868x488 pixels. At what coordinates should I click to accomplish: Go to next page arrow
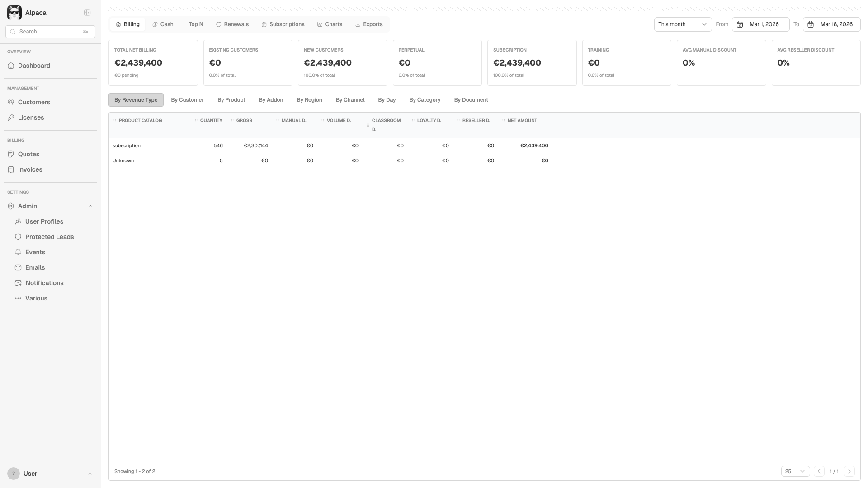click(849, 471)
